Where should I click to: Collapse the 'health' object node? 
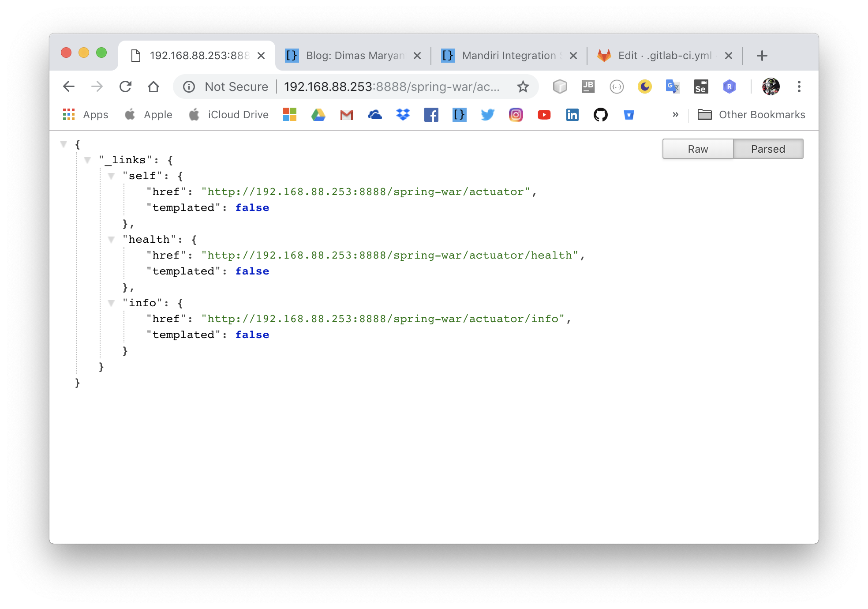110,239
